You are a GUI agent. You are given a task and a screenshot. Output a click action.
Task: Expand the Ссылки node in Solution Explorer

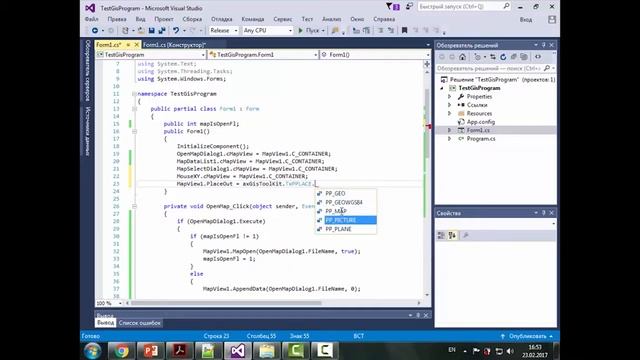point(450,105)
